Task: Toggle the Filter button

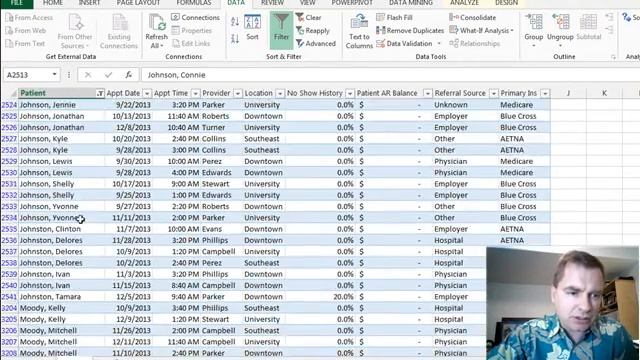Action: tap(281, 30)
